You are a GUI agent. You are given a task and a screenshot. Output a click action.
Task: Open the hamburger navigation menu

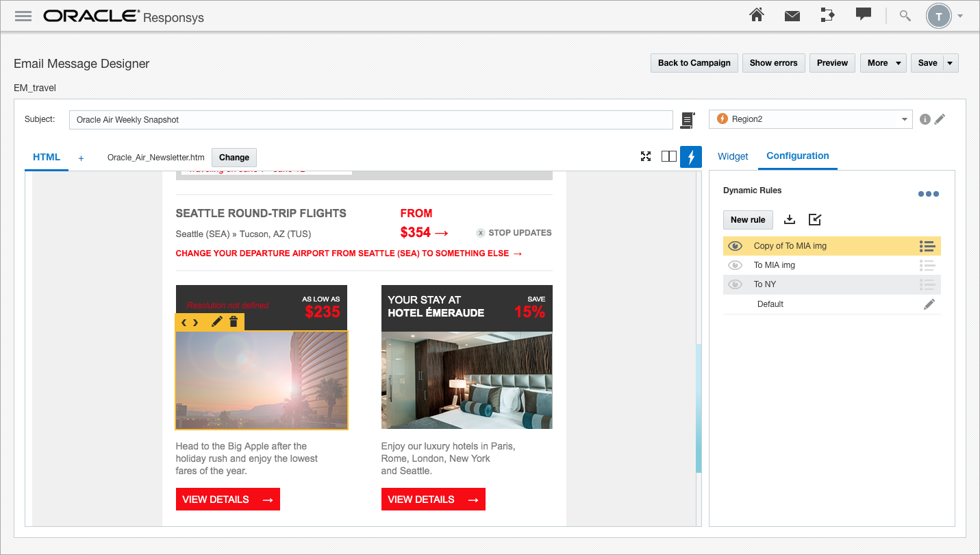[23, 16]
